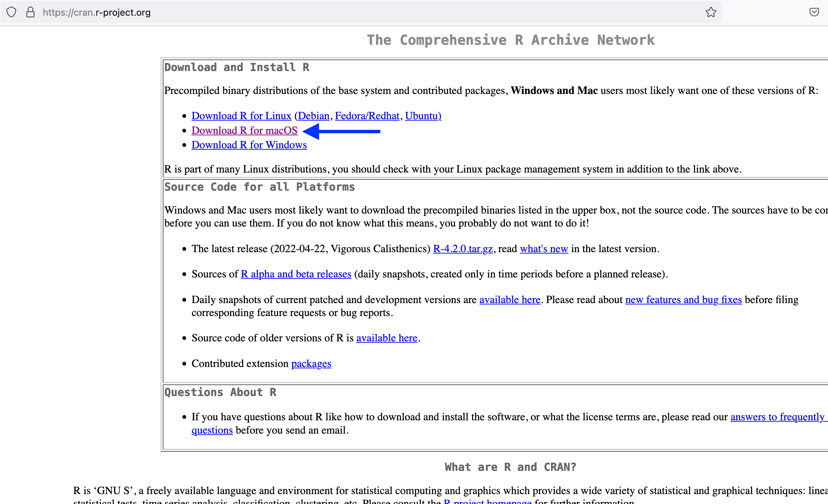Viewport: 828px width, 504px height.
Task: Open the Pocket save icon
Action: (x=814, y=12)
